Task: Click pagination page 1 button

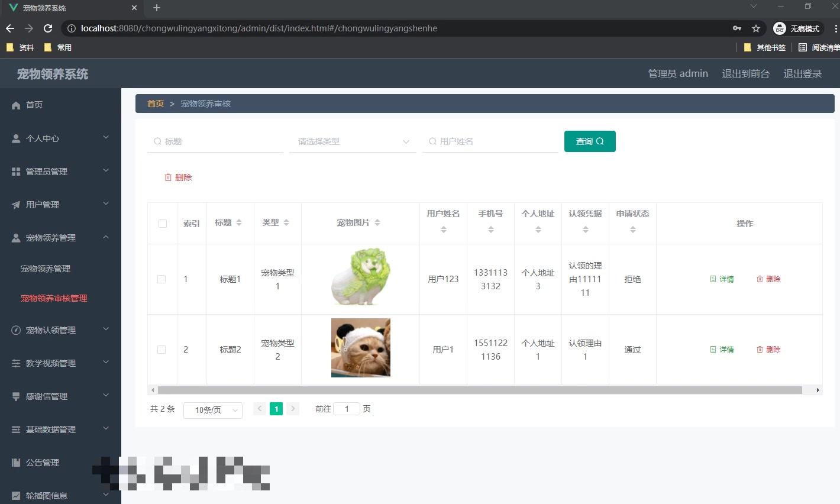Action: (276, 409)
